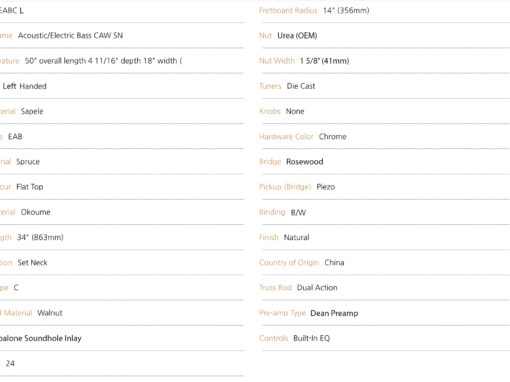The width and height of the screenshot is (510, 382).
Task: Select the Finish value Natural
Action: point(296,237)
